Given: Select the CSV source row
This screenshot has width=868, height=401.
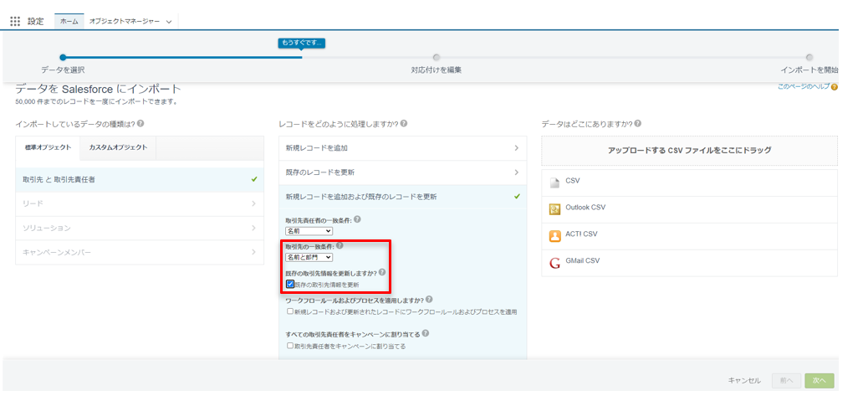Looking at the screenshot, I should (689, 183).
